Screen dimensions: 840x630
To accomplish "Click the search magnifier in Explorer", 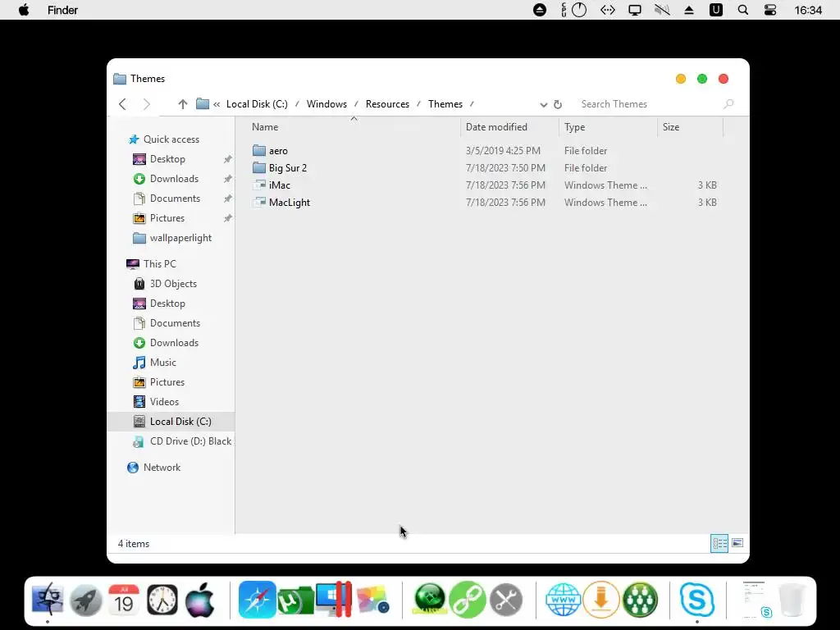I will (x=728, y=104).
